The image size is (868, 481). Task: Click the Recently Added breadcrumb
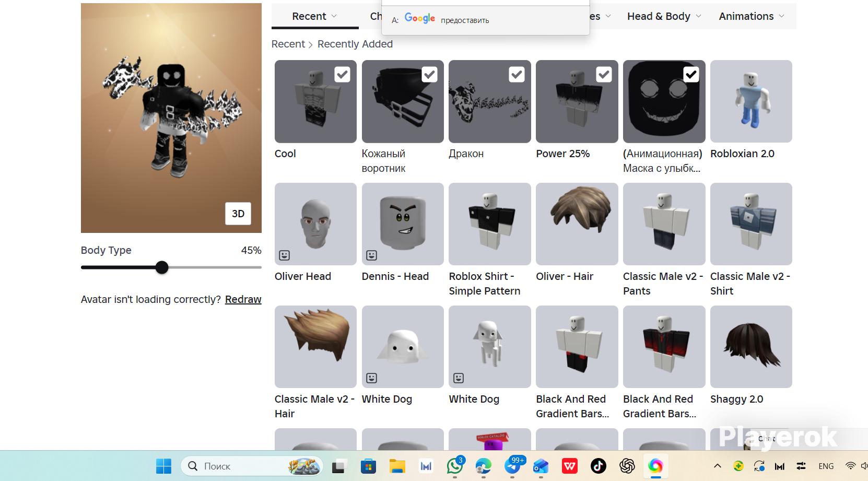coord(355,44)
